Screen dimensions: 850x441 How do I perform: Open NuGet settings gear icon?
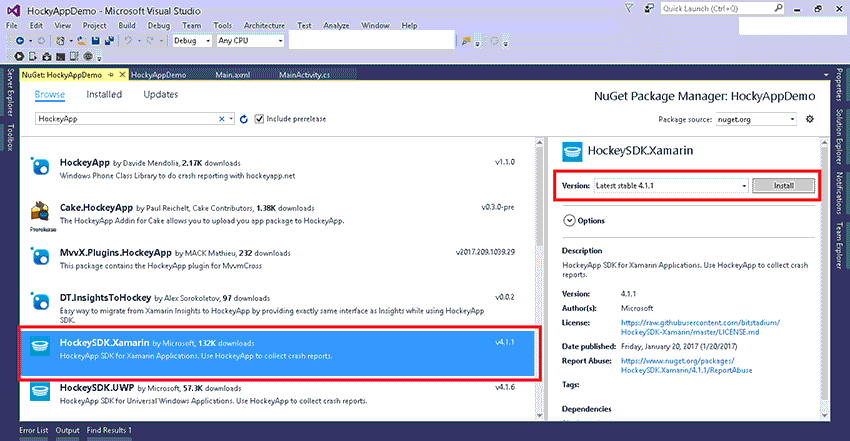pos(810,119)
